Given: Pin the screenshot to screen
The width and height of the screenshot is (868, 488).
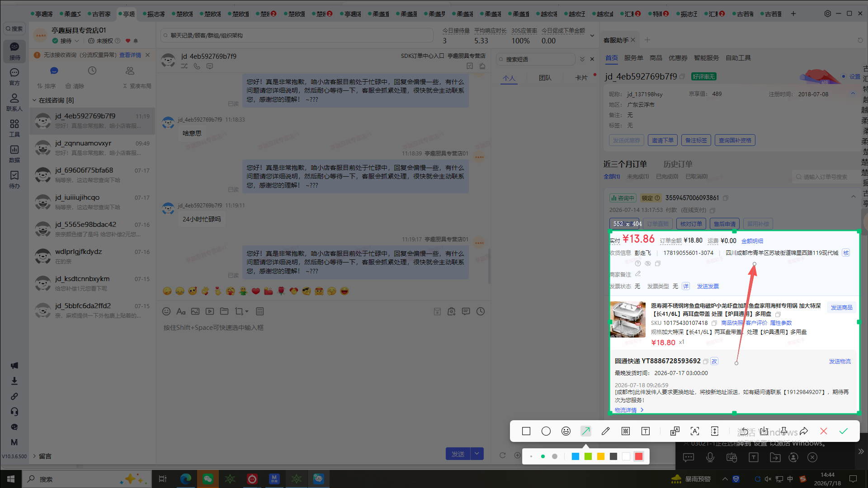Looking at the screenshot, I should point(784,431).
